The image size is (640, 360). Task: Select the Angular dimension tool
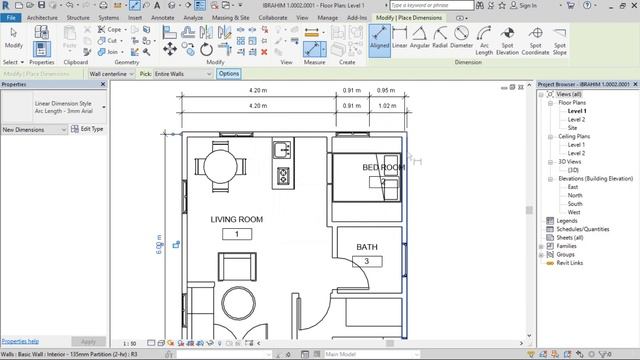[420, 38]
